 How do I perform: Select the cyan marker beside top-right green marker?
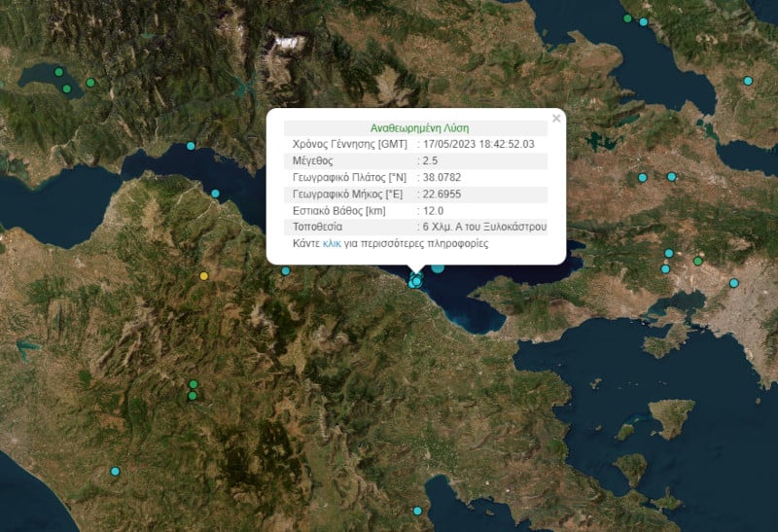coord(644,22)
